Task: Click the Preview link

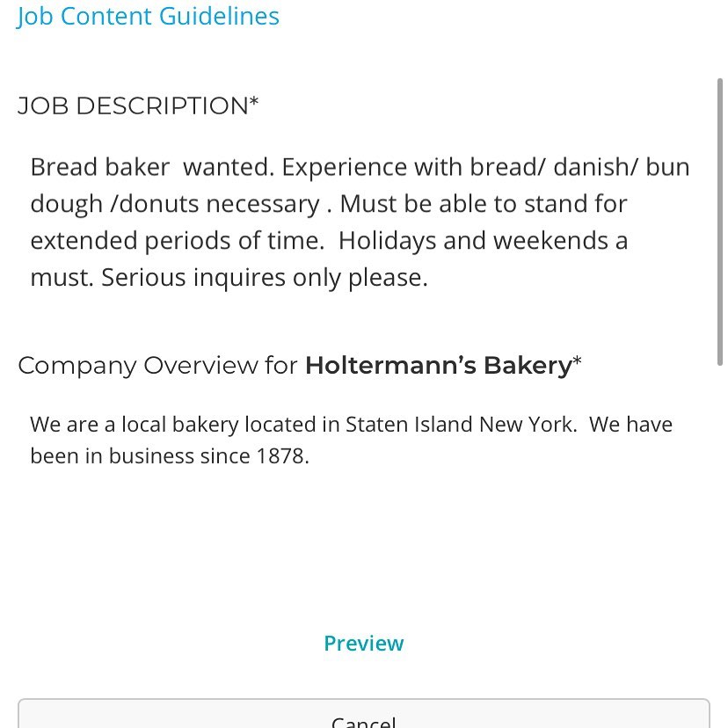Action: [363, 643]
